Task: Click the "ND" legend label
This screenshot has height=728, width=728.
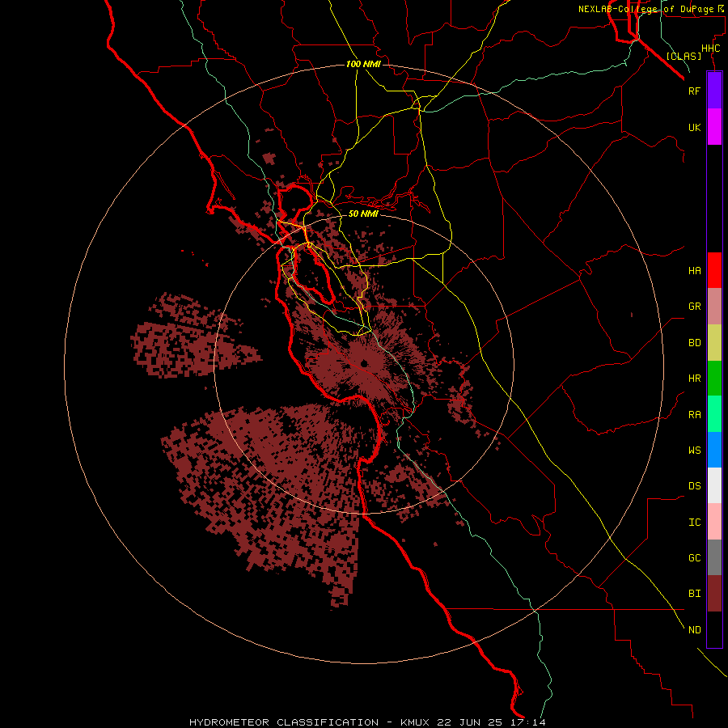Action: (694, 629)
